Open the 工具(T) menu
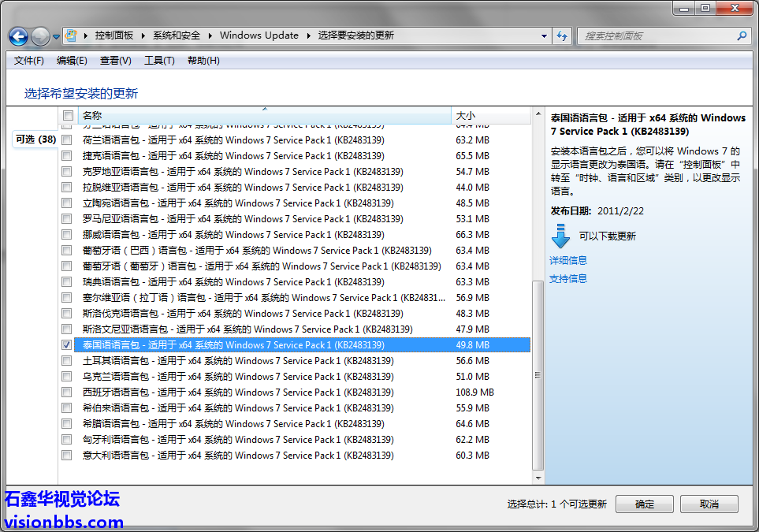The width and height of the screenshot is (759, 532). 158,61
